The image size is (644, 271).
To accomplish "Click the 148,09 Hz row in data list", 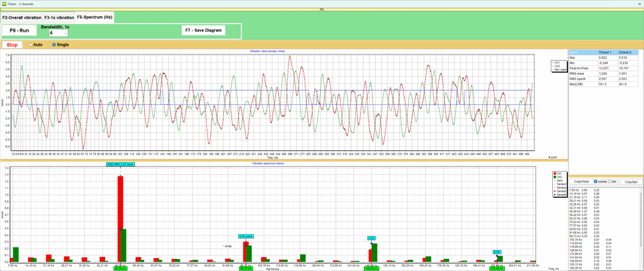I will [x=590, y=261].
